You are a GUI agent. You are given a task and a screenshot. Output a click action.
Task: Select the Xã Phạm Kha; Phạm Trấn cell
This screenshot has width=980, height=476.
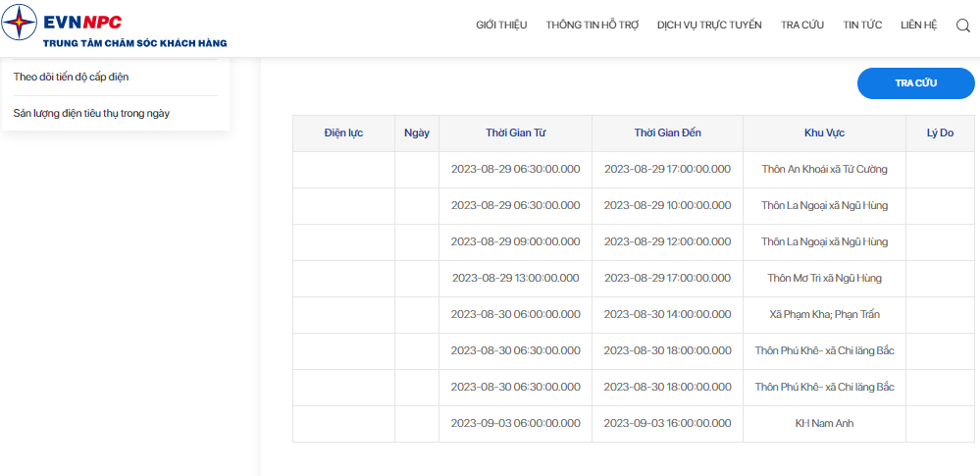click(824, 315)
